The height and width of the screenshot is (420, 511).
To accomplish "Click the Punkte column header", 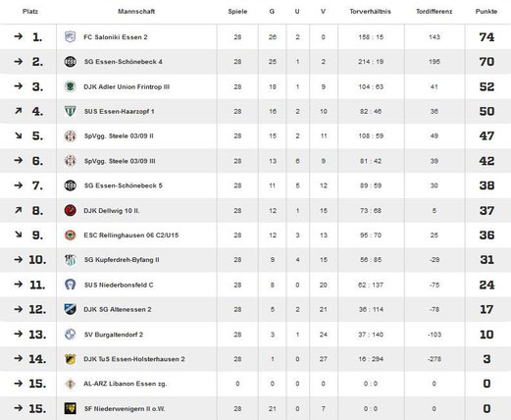I will point(486,12).
